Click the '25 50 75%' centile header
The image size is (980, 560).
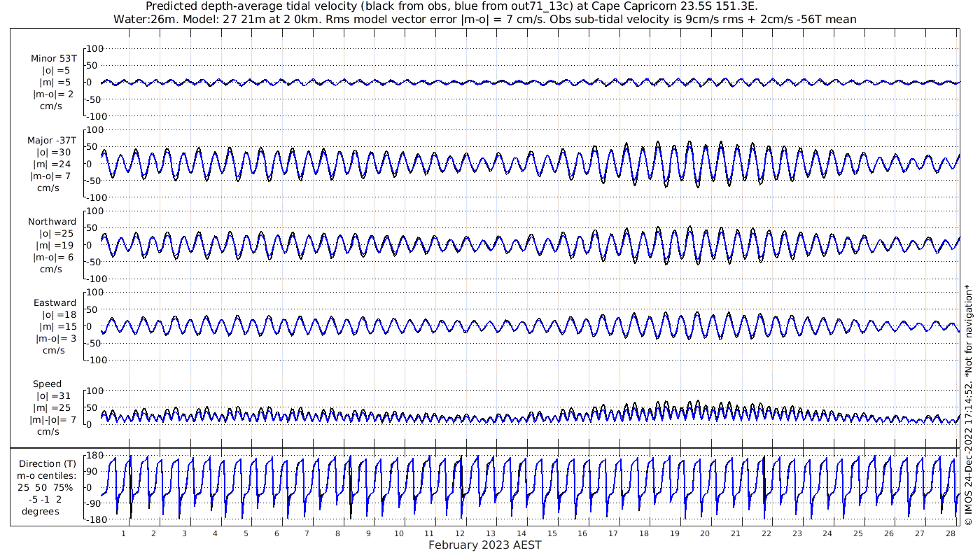coord(46,487)
